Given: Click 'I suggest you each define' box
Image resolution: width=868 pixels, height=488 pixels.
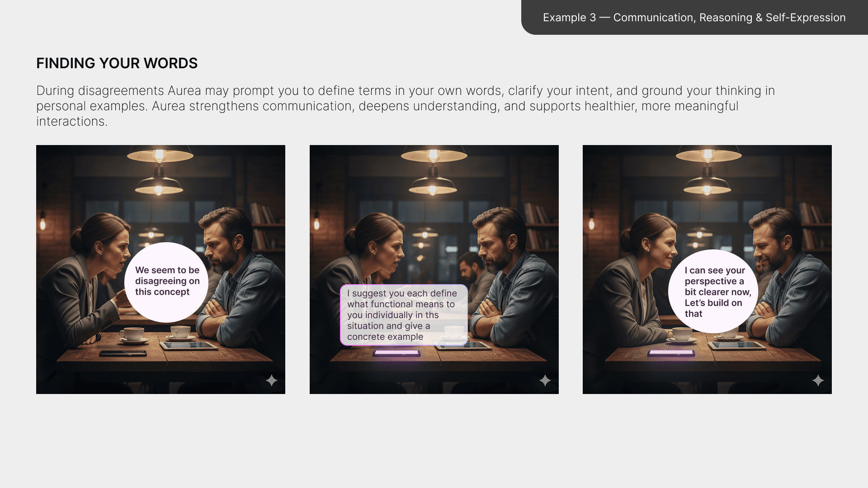Looking at the screenshot, I should pos(404,315).
